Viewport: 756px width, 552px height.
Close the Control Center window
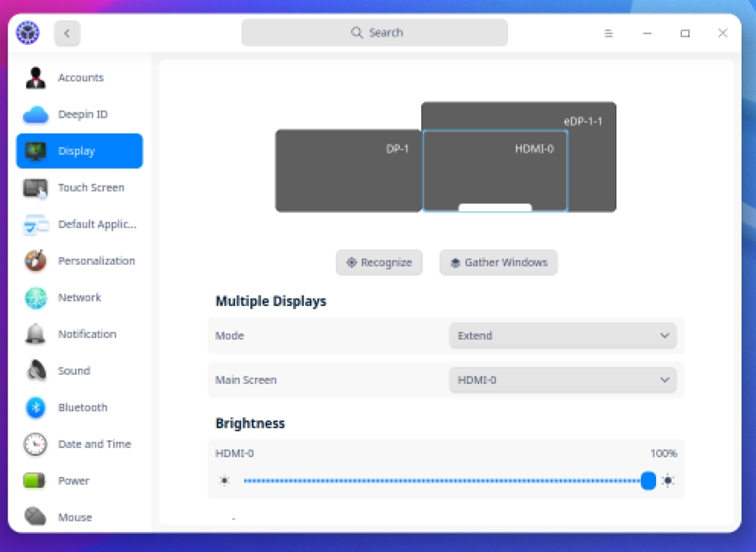(722, 33)
